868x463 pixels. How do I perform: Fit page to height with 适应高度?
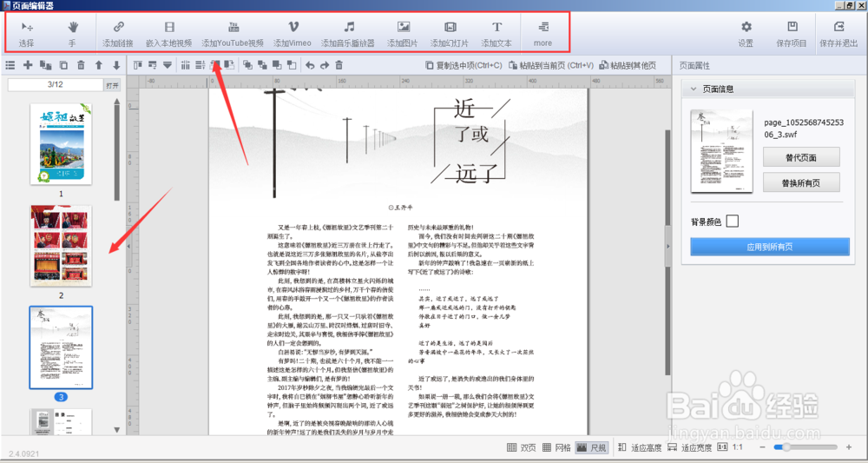(640, 447)
